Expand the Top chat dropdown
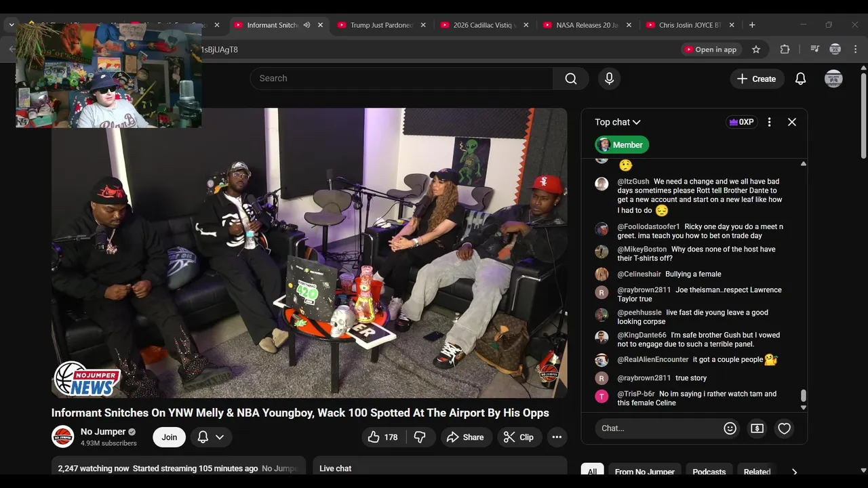Viewport: 868px width, 488px height. tap(618, 122)
